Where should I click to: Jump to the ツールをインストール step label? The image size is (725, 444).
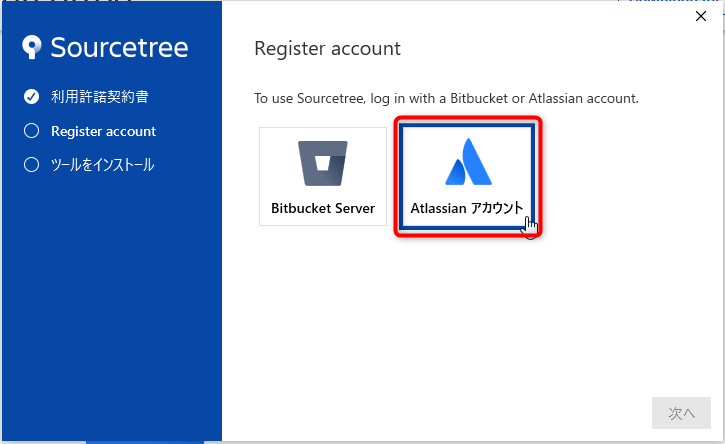pyautogui.click(x=103, y=165)
